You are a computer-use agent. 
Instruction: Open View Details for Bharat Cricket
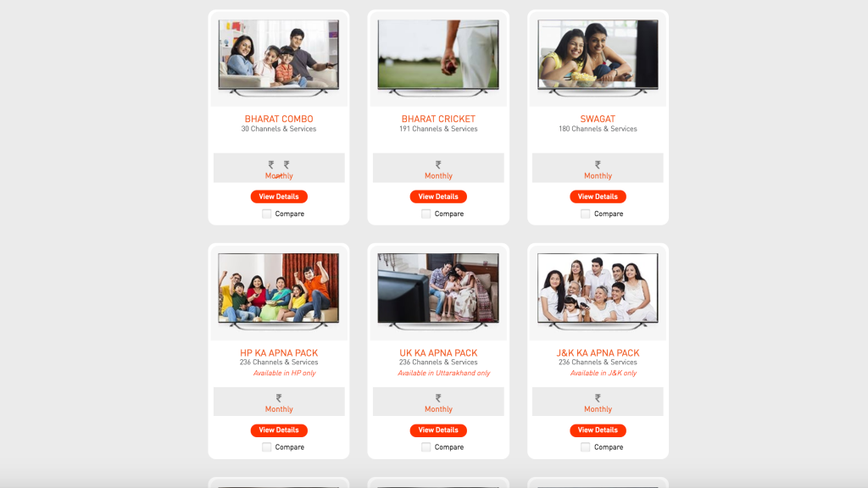pos(438,197)
